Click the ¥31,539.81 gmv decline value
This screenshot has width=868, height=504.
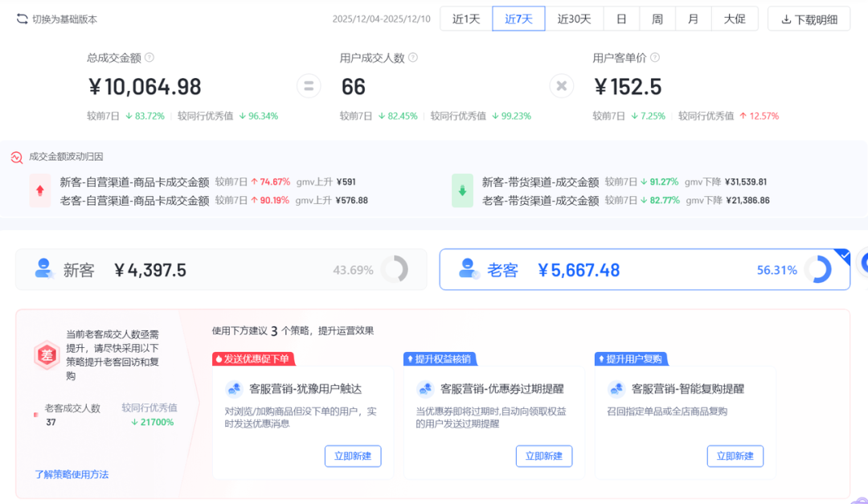click(746, 182)
